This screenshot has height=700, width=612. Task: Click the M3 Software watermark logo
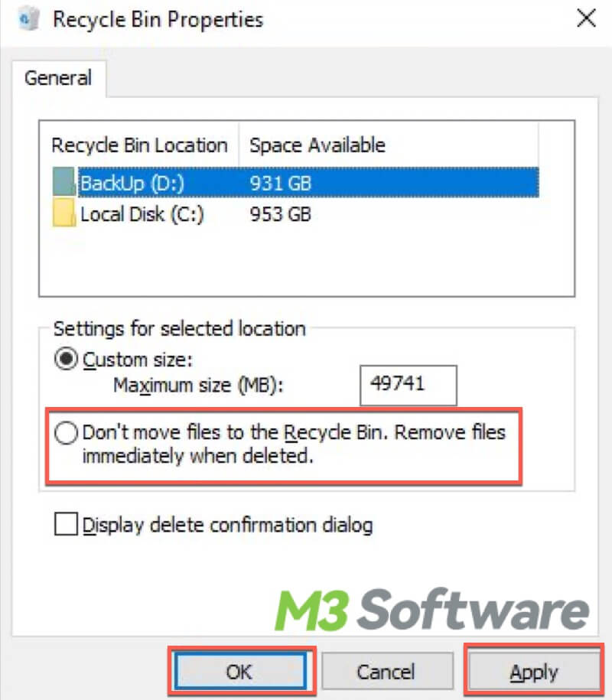click(x=431, y=609)
